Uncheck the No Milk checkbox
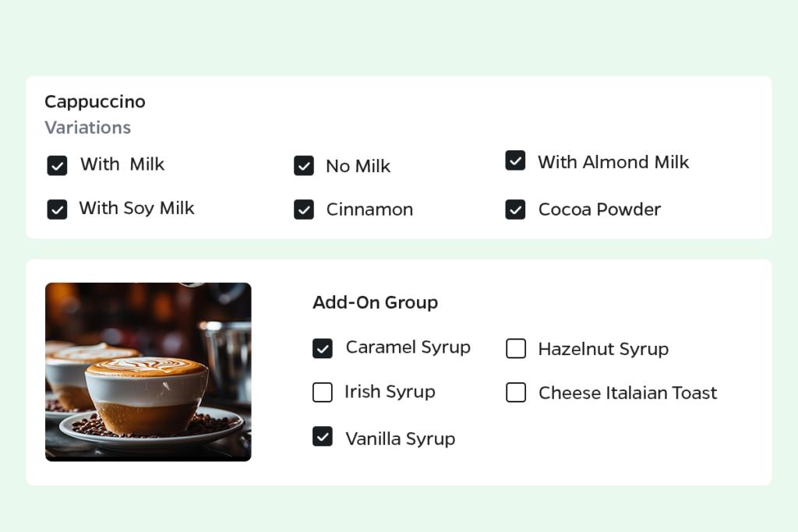Image resolution: width=798 pixels, height=532 pixels. click(304, 165)
